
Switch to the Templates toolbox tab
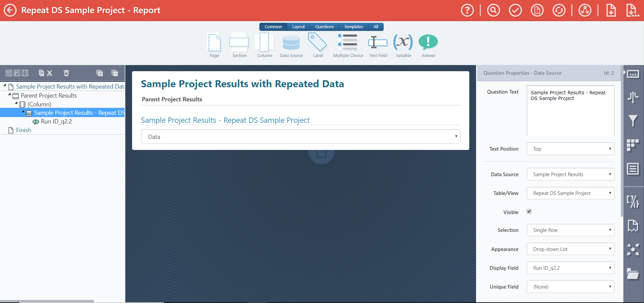click(x=353, y=27)
